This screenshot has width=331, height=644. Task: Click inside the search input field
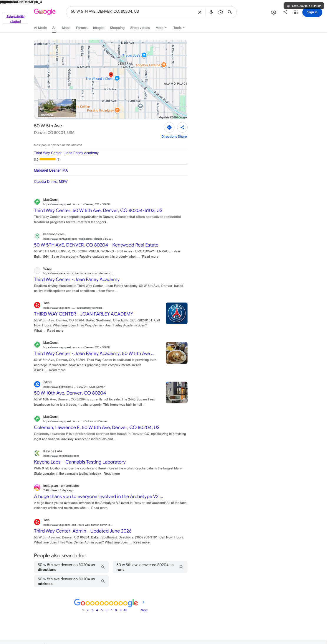(x=133, y=12)
